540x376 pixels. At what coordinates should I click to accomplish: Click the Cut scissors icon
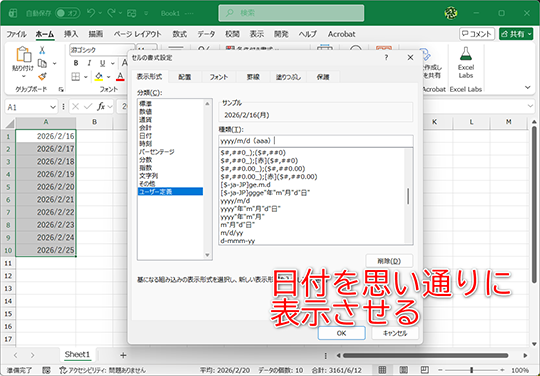42,50
